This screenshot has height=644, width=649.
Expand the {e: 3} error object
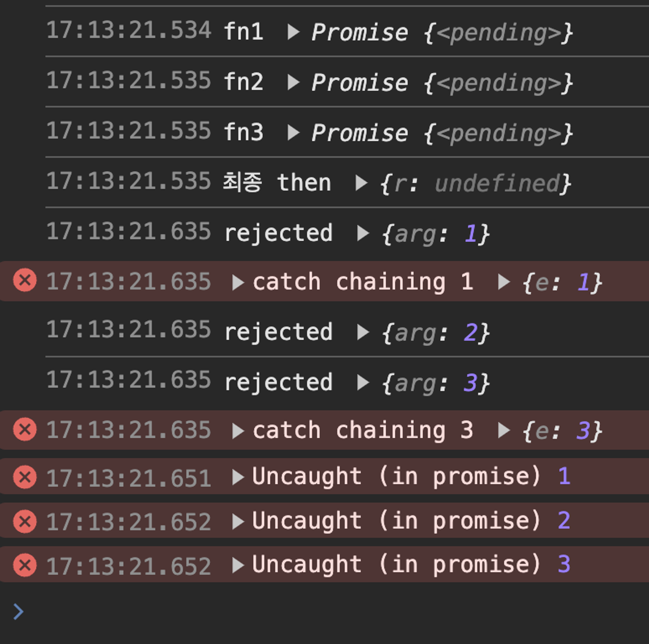point(504,430)
